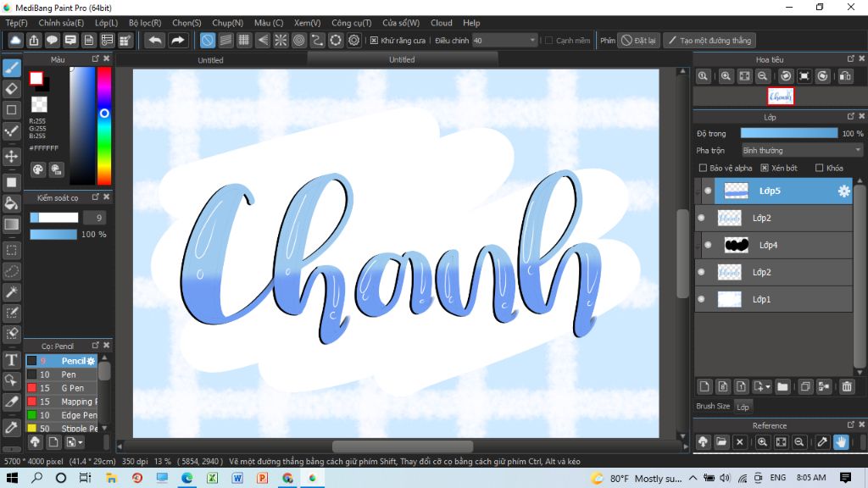Select the Move tool
868x488 pixels.
coord(12,157)
